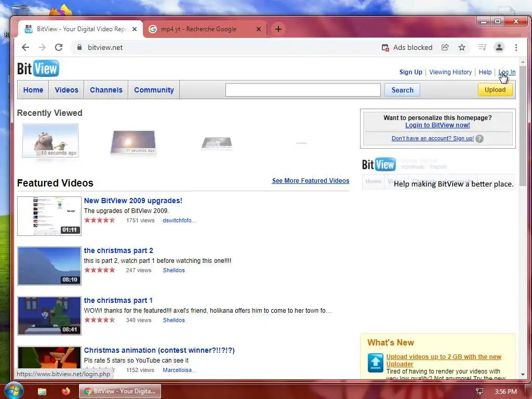This screenshot has width=532, height=399.
Task: Open See More Featured Videos link
Action: pyautogui.click(x=311, y=181)
